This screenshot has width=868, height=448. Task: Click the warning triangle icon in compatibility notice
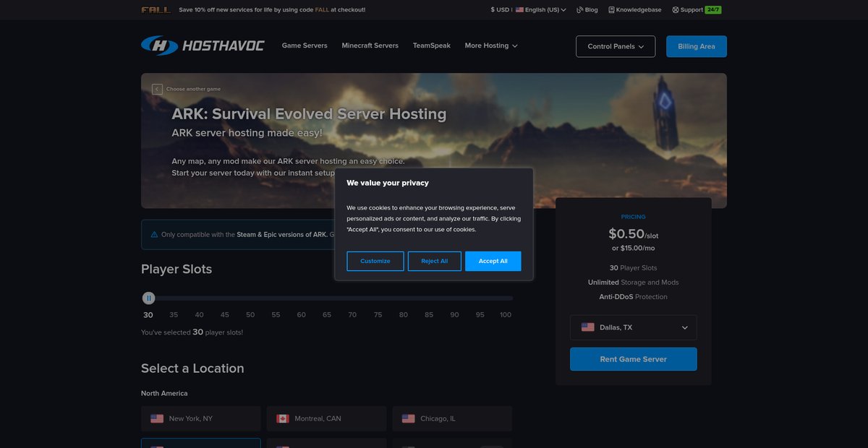154,235
